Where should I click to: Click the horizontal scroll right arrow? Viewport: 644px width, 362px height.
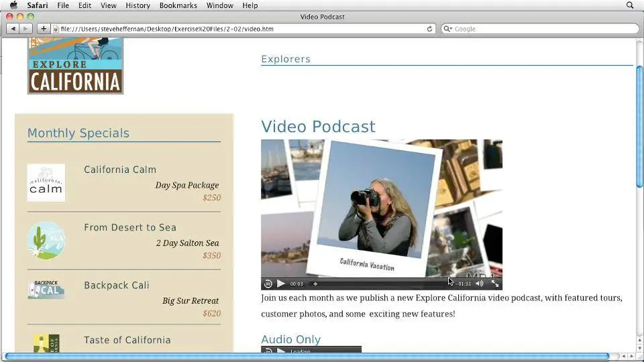pos(632,356)
